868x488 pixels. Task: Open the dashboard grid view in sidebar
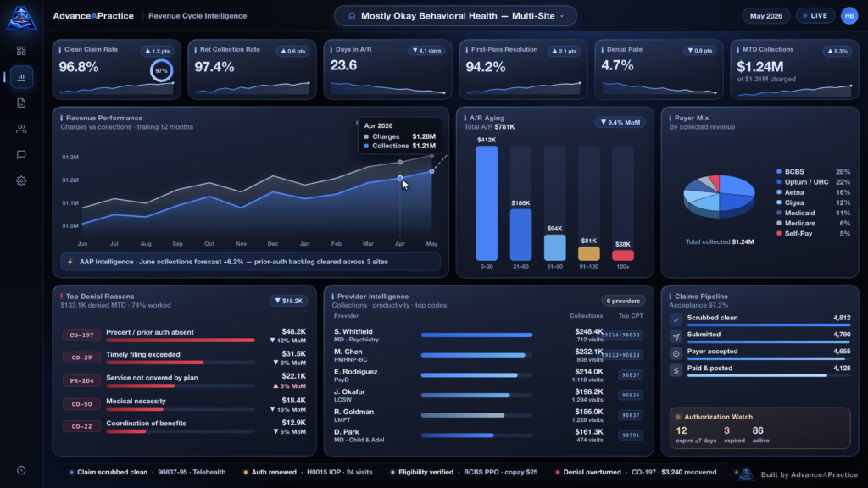click(21, 51)
